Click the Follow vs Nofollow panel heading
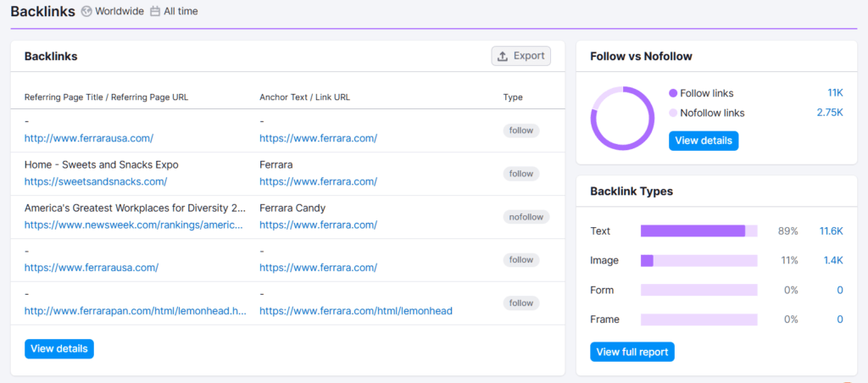The image size is (868, 383). (x=641, y=57)
